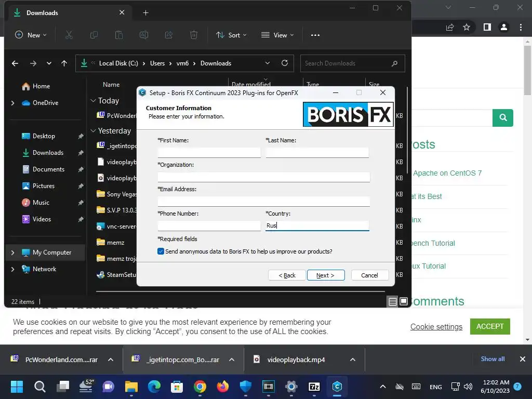Viewport: 532px width, 399px height.
Task: Open the Sort dropdown in Explorer
Action: click(231, 35)
